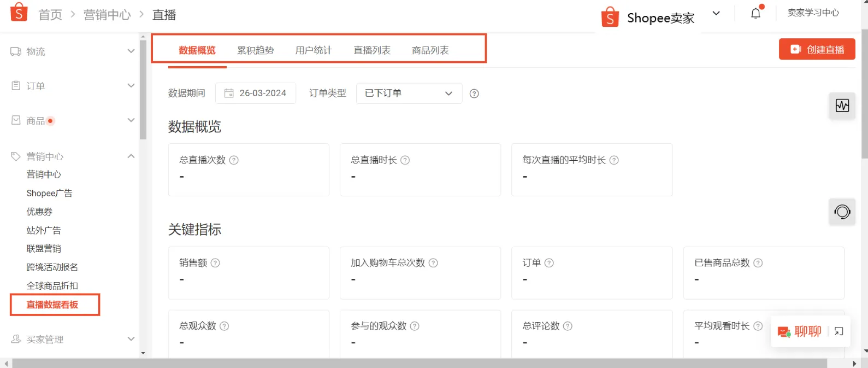Screen dimensions: 868x368
Task: Show help for 加入购物车总次数
Action: (433, 263)
